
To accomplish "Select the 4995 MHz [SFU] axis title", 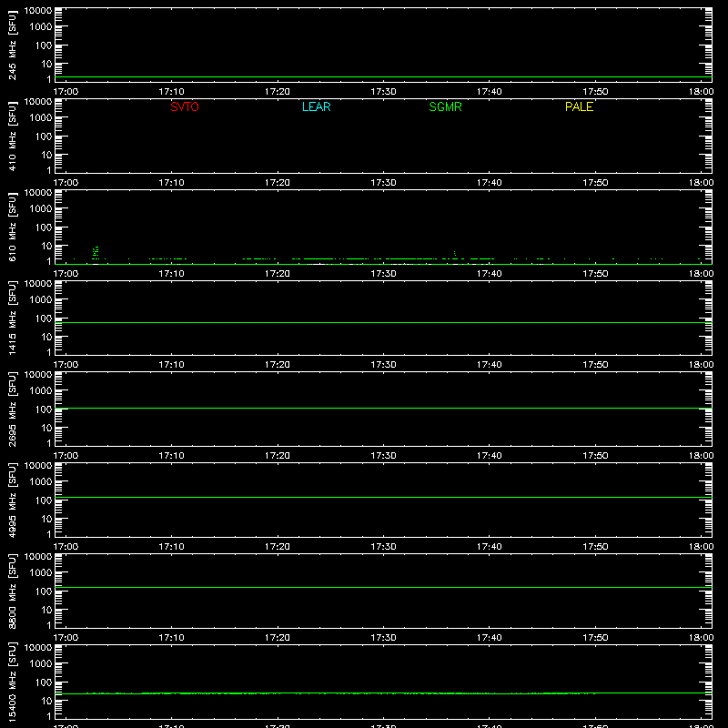I will (12, 500).
